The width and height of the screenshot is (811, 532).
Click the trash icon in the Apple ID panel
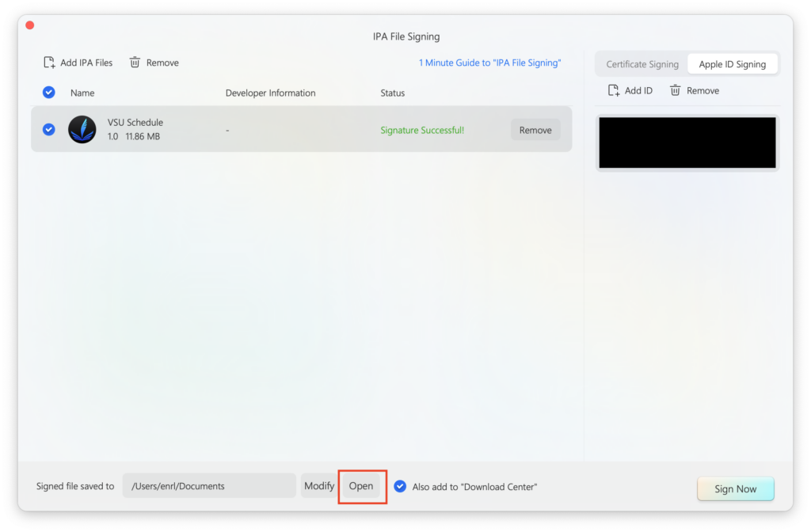[675, 90]
